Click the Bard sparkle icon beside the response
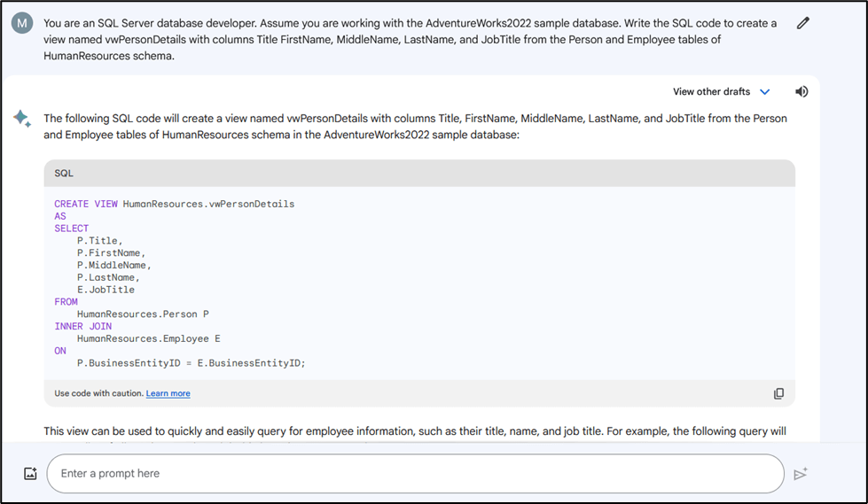 (22, 120)
